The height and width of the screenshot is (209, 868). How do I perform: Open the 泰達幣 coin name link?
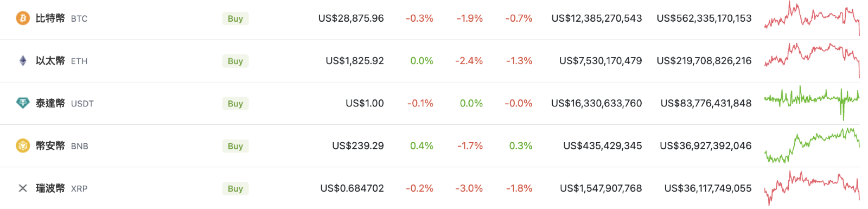(x=50, y=103)
